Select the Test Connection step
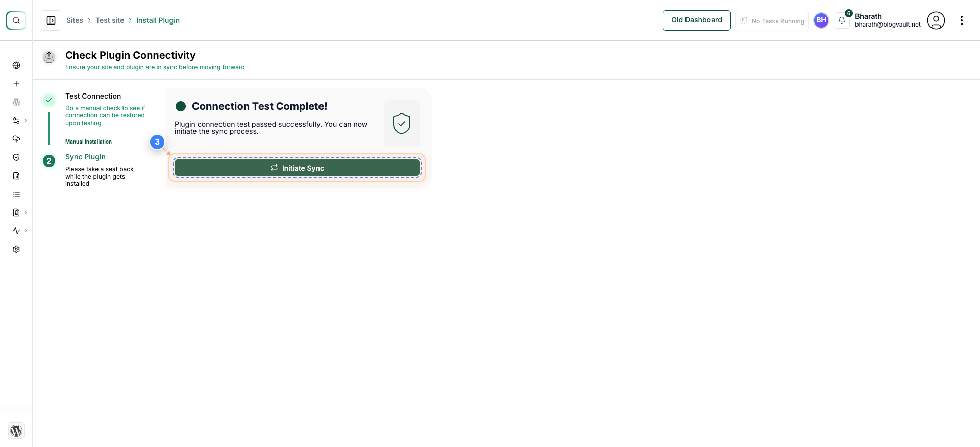 tap(93, 96)
